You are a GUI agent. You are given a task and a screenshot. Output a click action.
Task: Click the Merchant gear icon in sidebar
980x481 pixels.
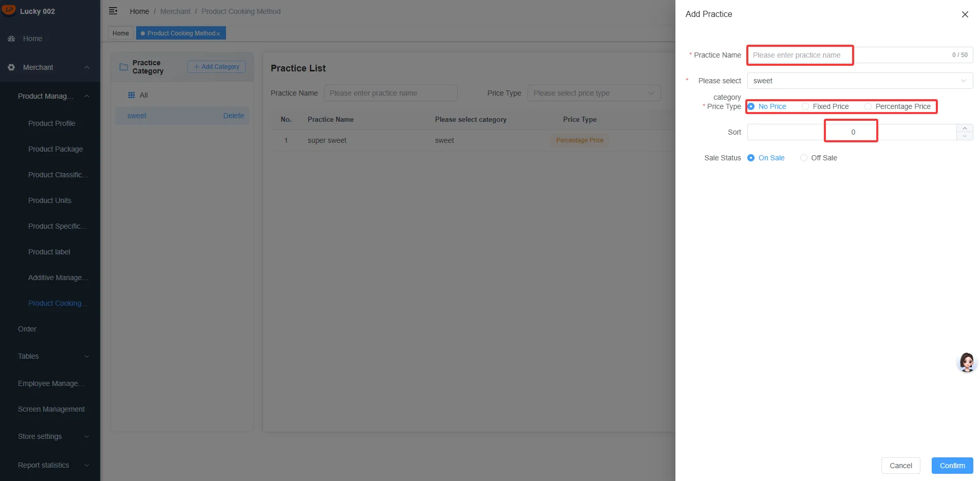pos(11,67)
